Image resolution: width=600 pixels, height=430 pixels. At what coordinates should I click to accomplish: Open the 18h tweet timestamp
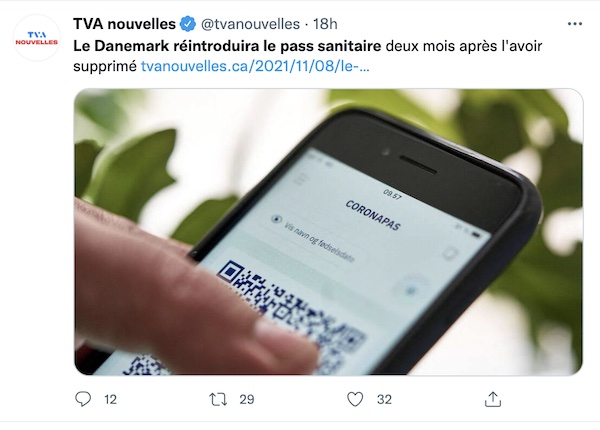tap(325, 24)
